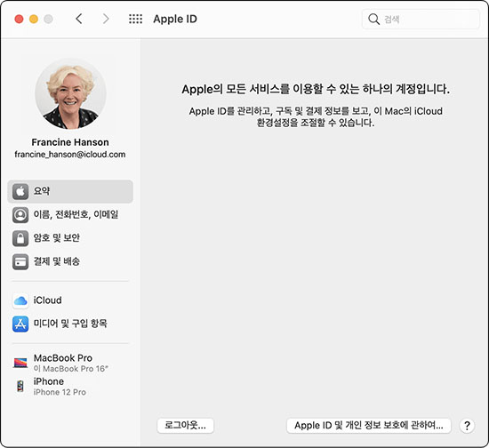Open 이름, 전화번호, 이메일 section

tap(70, 215)
